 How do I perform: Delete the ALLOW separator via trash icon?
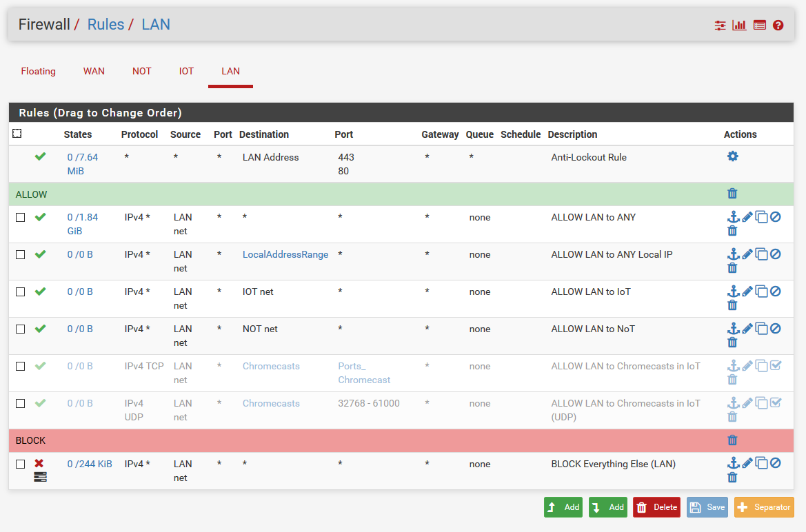(732, 194)
